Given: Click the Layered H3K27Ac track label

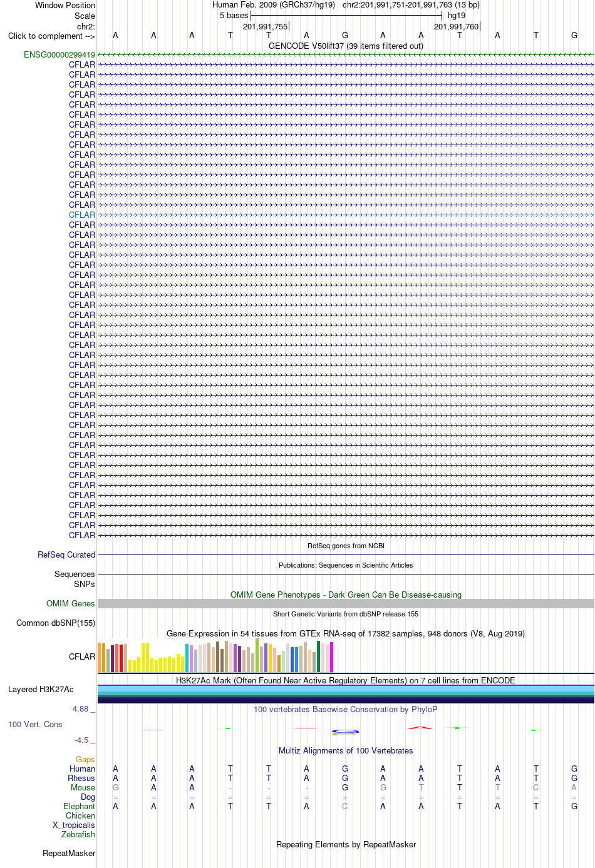Looking at the screenshot, I should pos(41,689).
